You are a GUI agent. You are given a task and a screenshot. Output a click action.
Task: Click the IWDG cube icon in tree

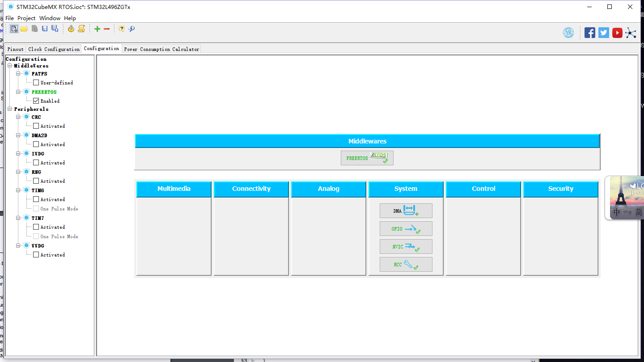(x=26, y=153)
